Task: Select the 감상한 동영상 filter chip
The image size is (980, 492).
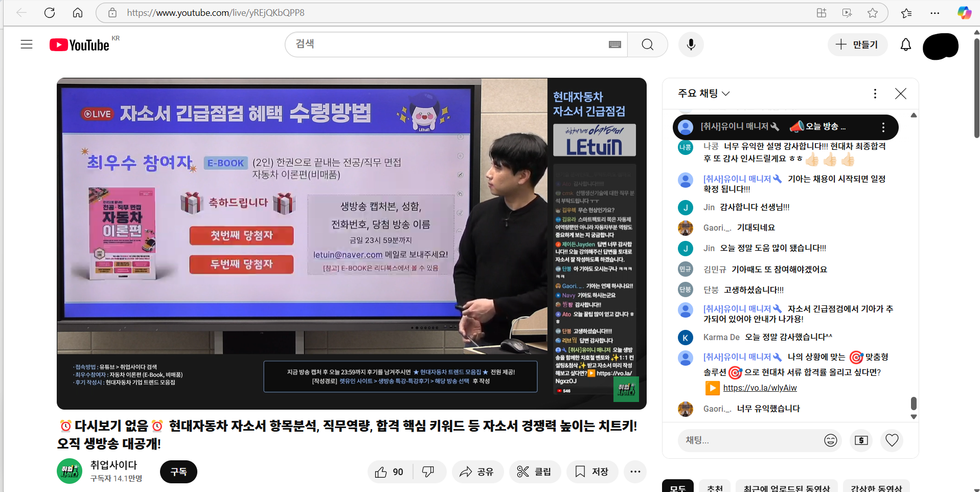Action: click(x=876, y=487)
